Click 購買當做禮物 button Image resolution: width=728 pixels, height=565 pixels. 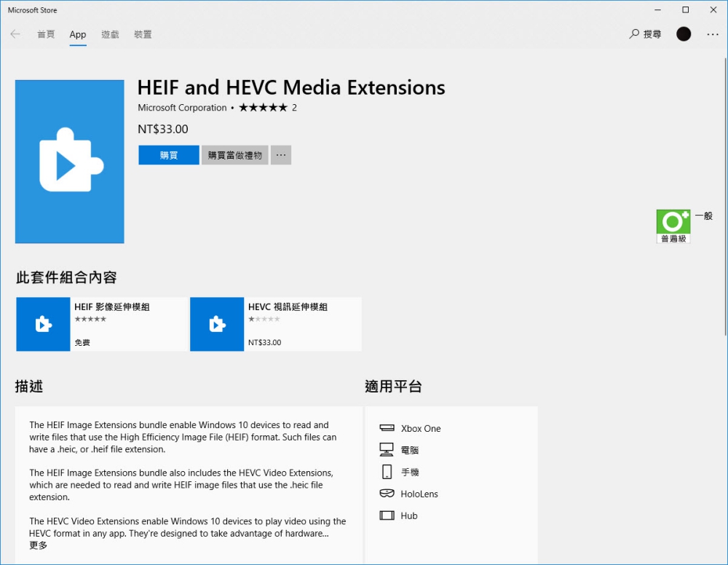coord(235,155)
